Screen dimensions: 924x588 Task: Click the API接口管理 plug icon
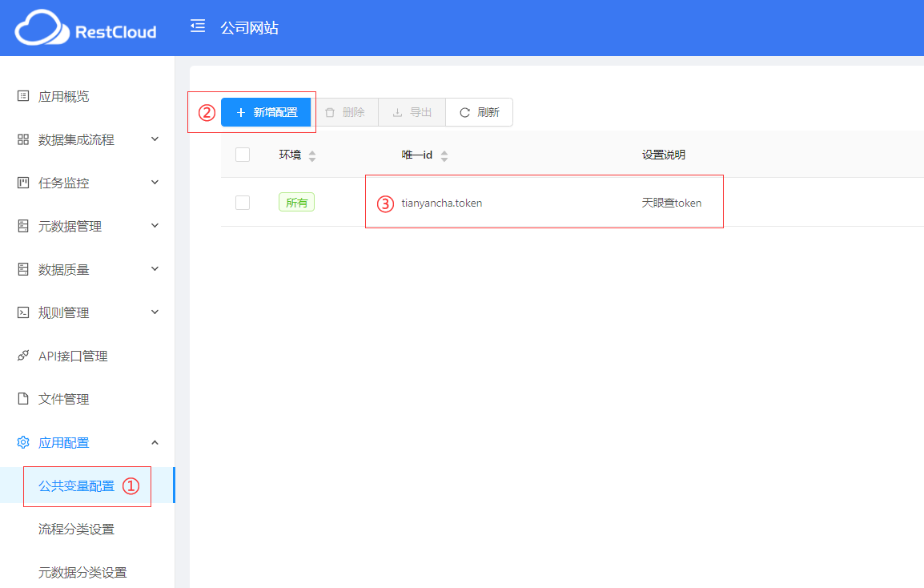pos(23,356)
